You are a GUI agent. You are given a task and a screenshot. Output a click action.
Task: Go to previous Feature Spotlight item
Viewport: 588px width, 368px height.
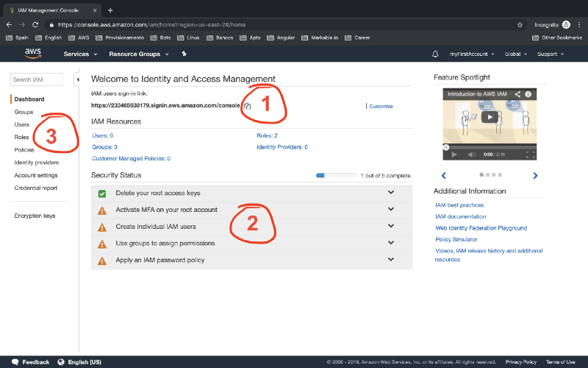pos(444,175)
